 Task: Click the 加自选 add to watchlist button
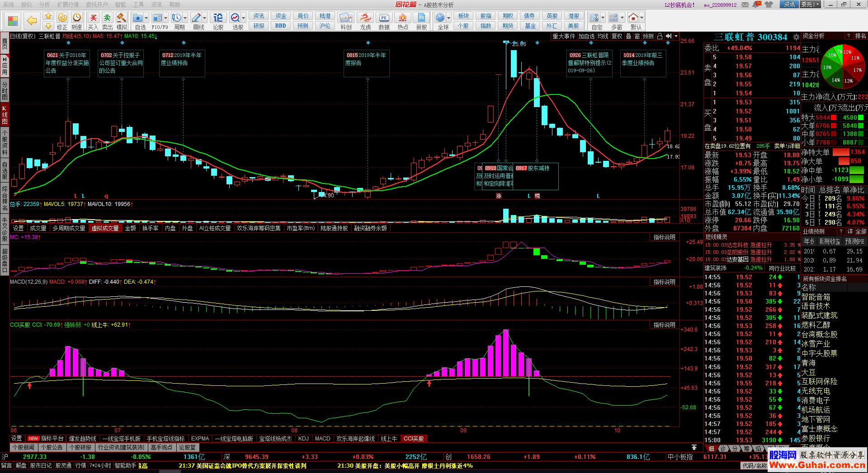tap(586, 36)
